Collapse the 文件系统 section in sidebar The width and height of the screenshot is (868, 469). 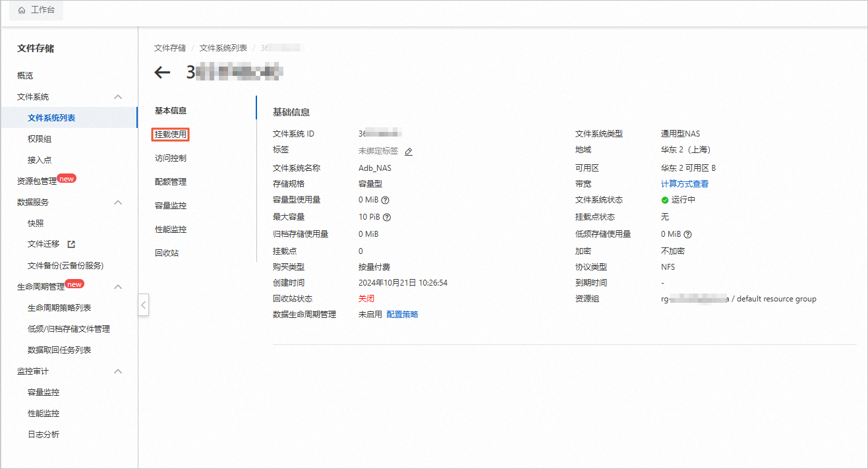tap(117, 96)
